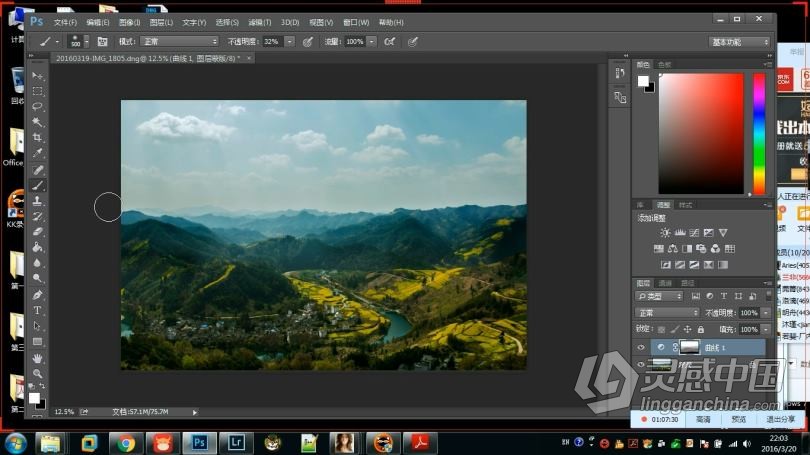The height and width of the screenshot is (455, 810).
Task: Open the tool preset picker arrow
Action: [x=57, y=42]
